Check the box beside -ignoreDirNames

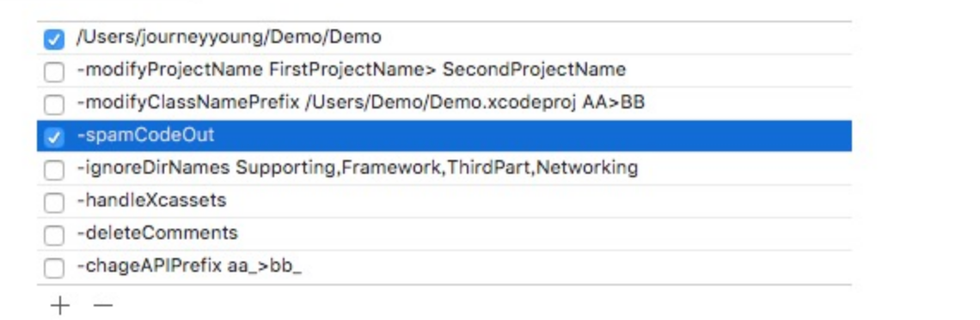click(x=54, y=169)
